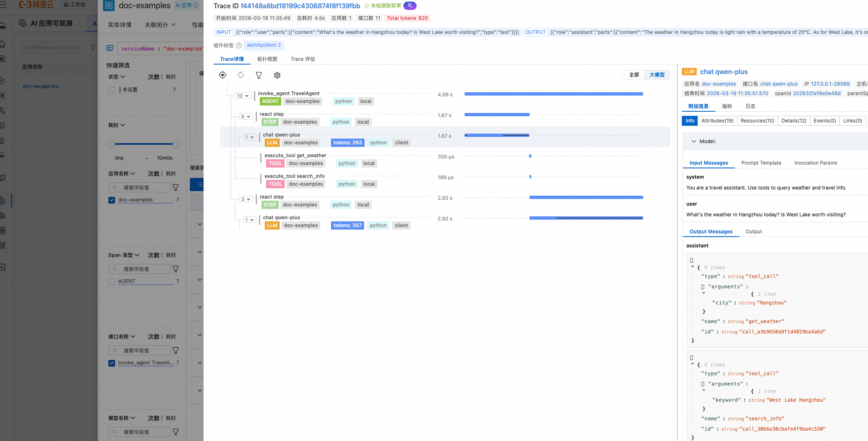
Task: Click the tokens: 357 badge
Action: 348,225
